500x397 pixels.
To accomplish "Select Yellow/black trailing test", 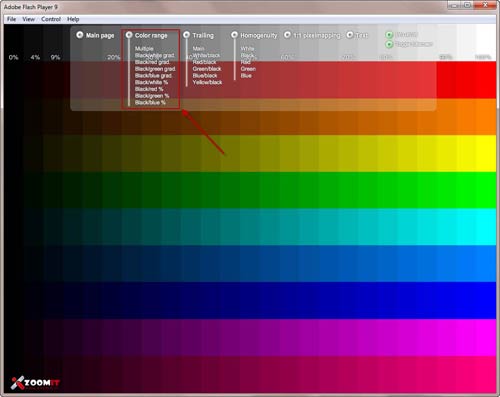I will coord(207,82).
